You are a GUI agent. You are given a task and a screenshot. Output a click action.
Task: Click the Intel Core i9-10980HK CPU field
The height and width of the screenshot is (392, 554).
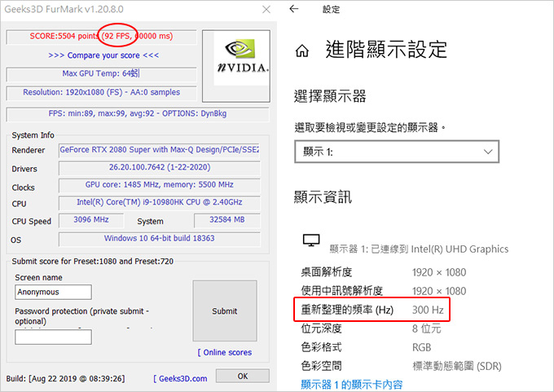(x=160, y=202)
